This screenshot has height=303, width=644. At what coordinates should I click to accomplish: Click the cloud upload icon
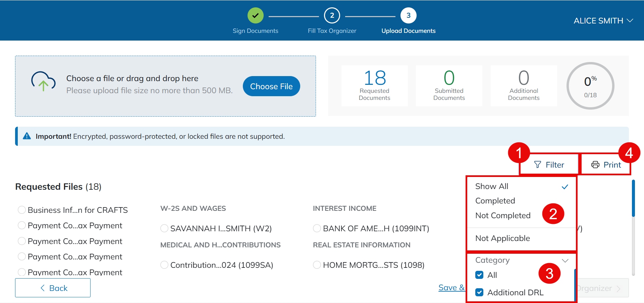tap(43, 81)
